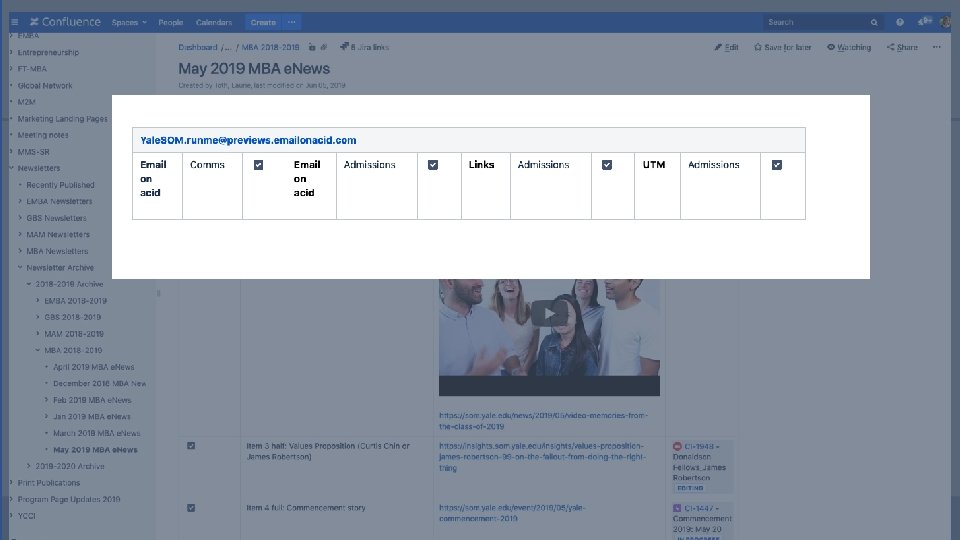The width and height of the screenshot is (960, 540).
Task: Open the video-memories class of 2019 link
Action: 543,421
